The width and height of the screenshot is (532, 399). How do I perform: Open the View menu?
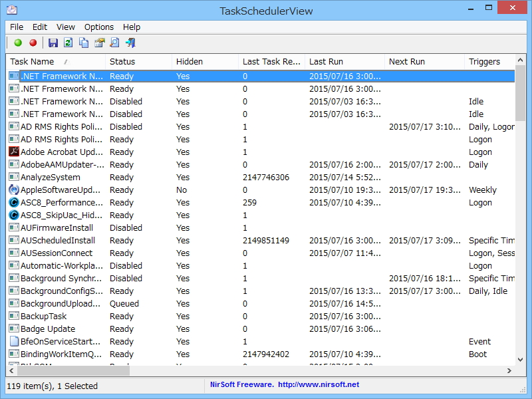pyautogui.click(x=65, y=27)
